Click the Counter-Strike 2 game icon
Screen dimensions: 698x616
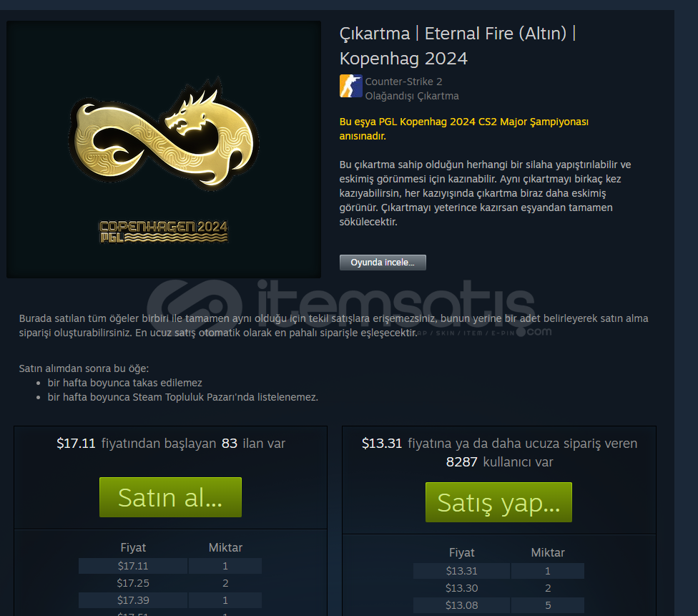coord(350,86)
